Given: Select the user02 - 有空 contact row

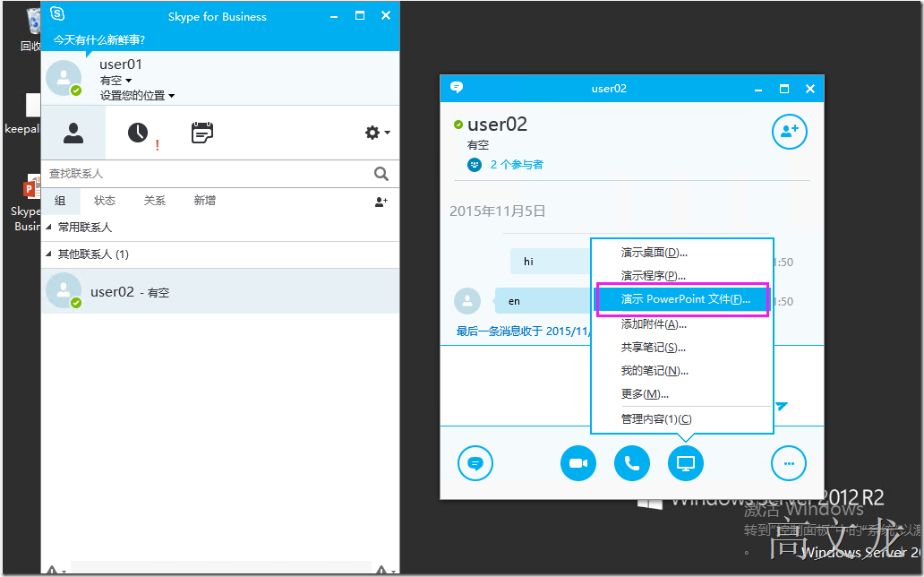Looking at the screenshot, I should tap(219, 291).
